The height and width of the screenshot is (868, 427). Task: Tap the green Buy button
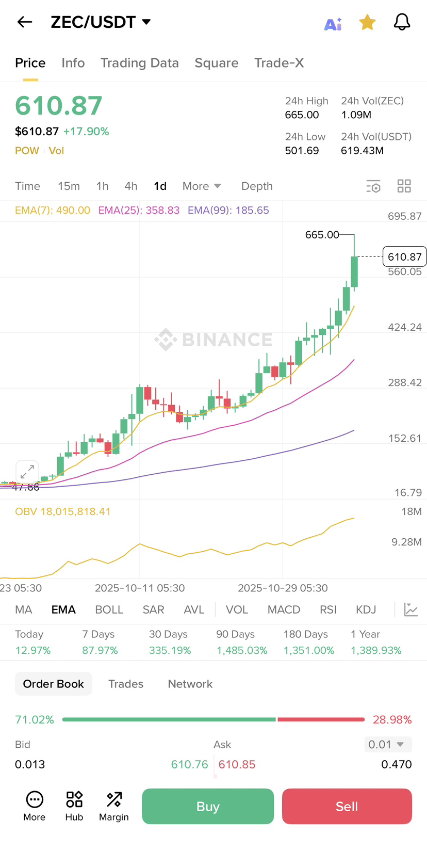(208, 806)
